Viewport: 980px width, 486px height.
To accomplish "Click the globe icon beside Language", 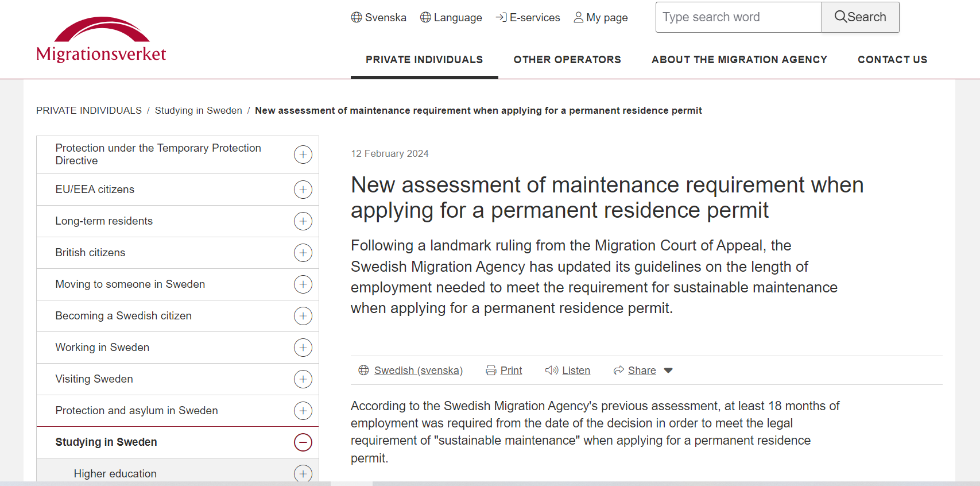I will coord(425,17).
